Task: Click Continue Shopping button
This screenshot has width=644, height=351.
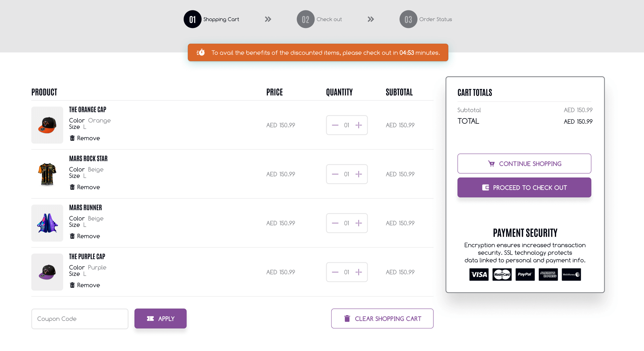Action: pyautogui.click(x=524, y=164)
